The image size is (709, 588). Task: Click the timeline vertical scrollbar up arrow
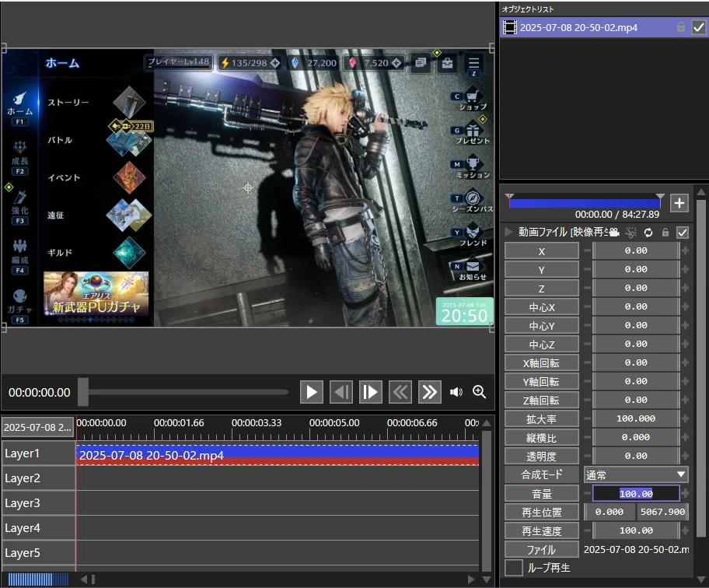point(487,423)
